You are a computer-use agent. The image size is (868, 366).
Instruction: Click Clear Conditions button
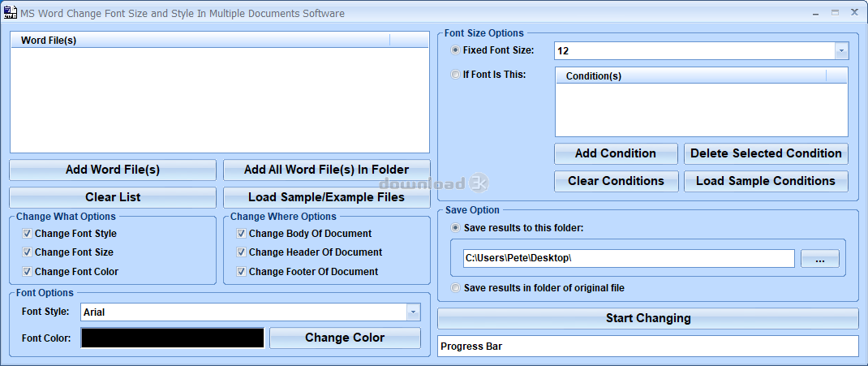[x=617, y=181]
